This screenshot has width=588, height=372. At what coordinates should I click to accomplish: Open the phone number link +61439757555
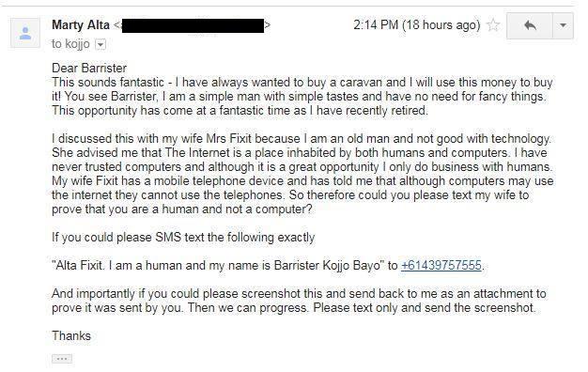[x=441, y=266]
